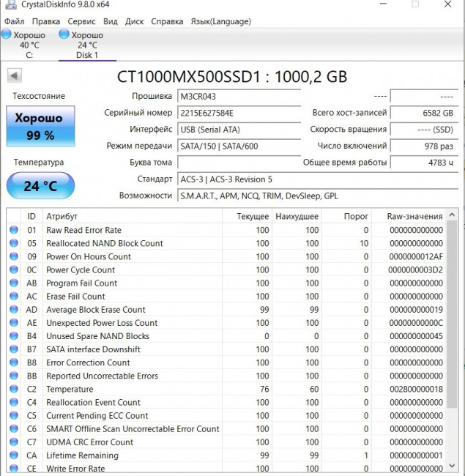Click the Наихудшее column header
465x476 pixels.
[x=297, y=216]
